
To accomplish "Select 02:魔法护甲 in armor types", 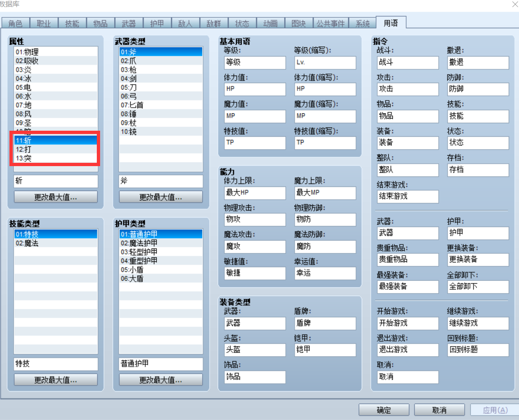I will click(x=161, y=243).
